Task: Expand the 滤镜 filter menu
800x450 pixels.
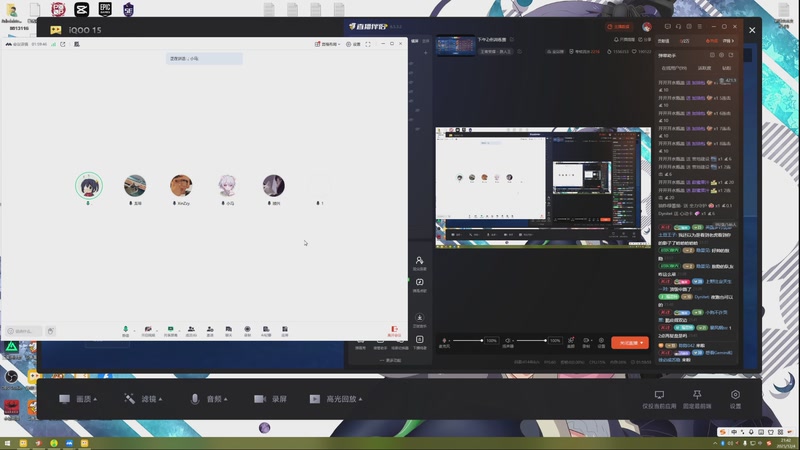Action: click(143, 399)
